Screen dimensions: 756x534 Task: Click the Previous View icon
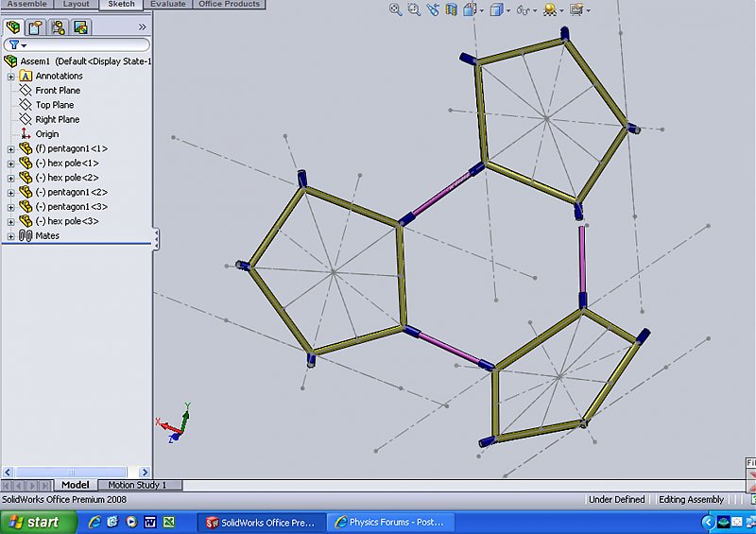(x=433, y=10)
